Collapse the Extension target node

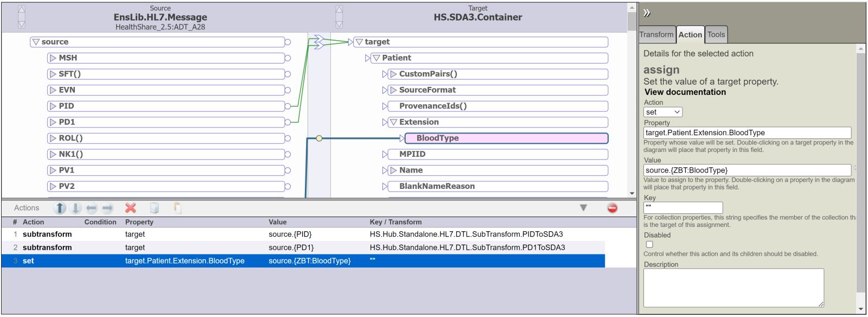394,123
